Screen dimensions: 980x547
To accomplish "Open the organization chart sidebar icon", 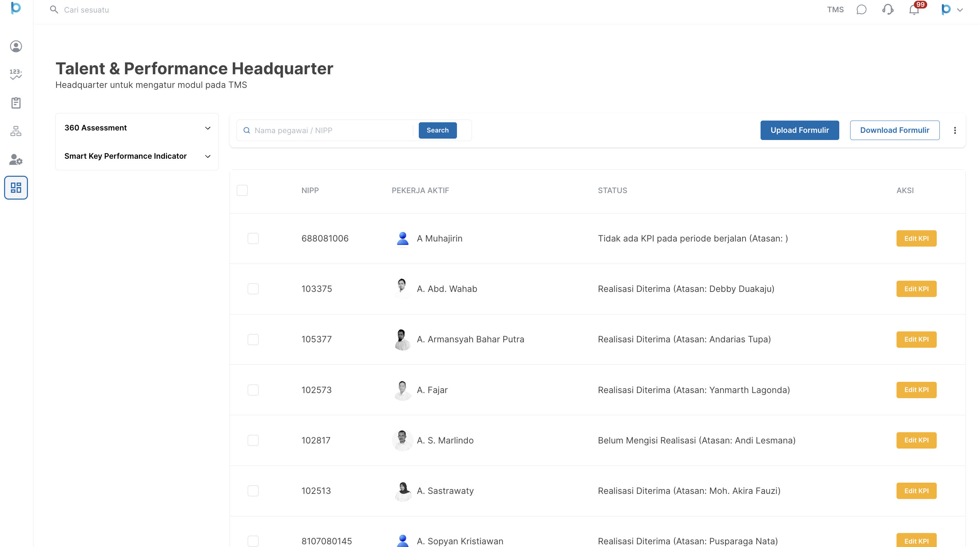I will (x=16, y=131).
